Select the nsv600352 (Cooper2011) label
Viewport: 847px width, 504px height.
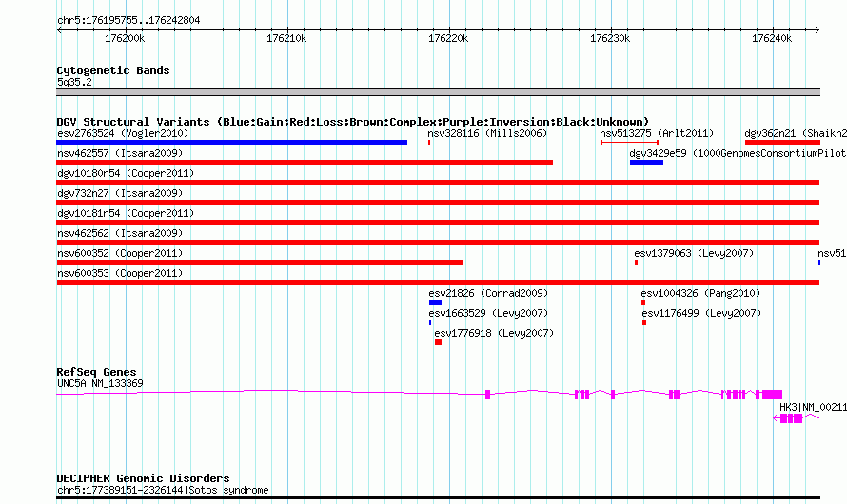click(120, 253)
